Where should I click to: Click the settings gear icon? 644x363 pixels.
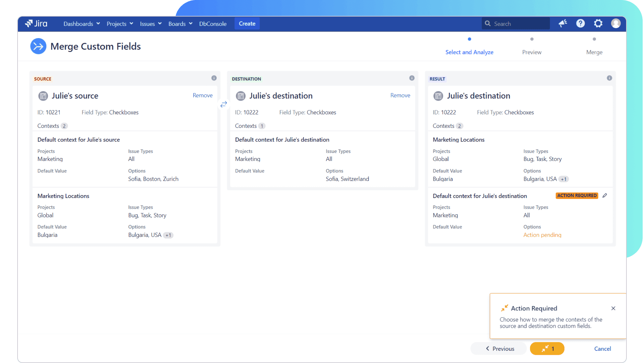(598, 24)
